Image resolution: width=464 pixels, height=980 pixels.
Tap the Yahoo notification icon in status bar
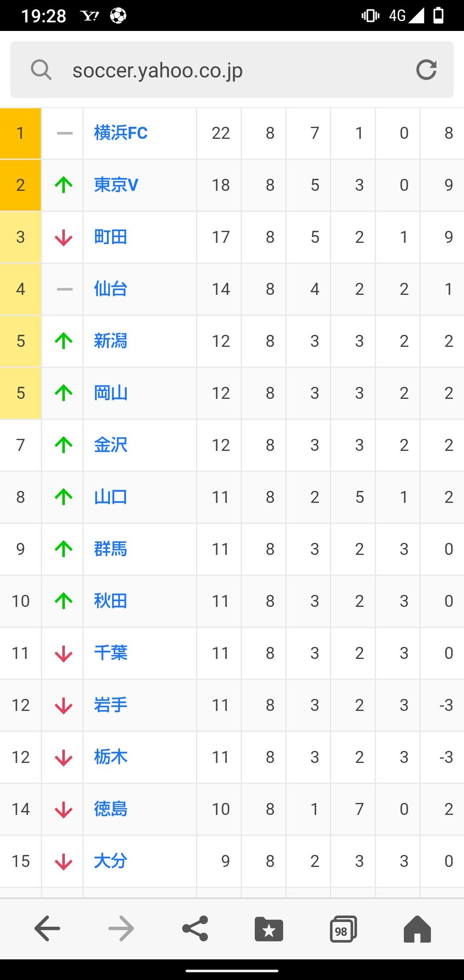click(x=90, y=16)
